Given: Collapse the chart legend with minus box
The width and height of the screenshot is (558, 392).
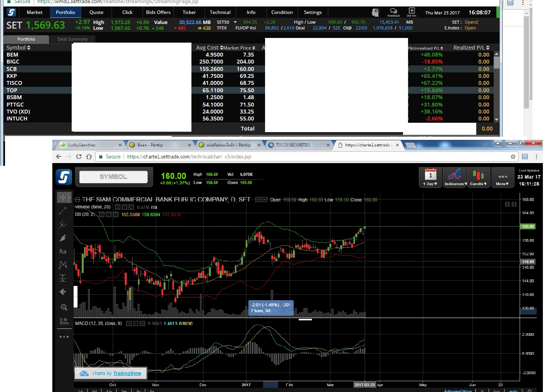Looking at the screenshot, I should pos(77,199).
